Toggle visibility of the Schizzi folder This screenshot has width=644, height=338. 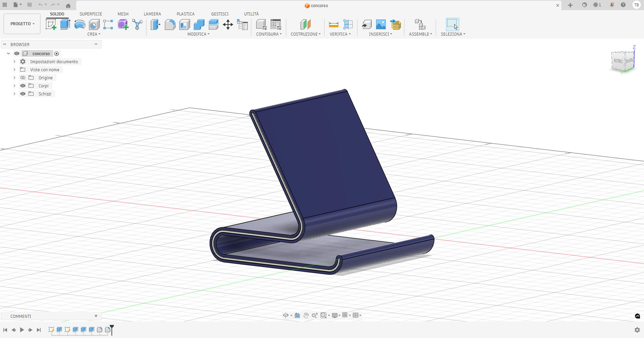pyautogui.click(x=23, y=94)
